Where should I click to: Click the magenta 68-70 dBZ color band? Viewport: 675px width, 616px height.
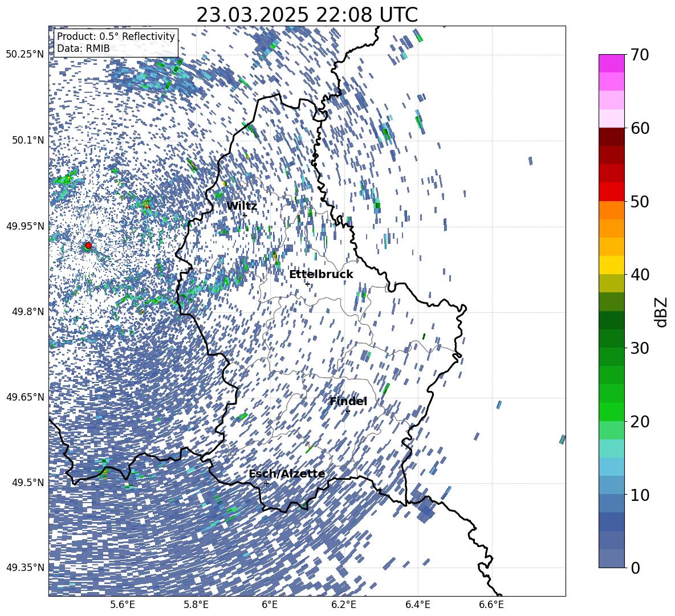(x=612, y=63)
